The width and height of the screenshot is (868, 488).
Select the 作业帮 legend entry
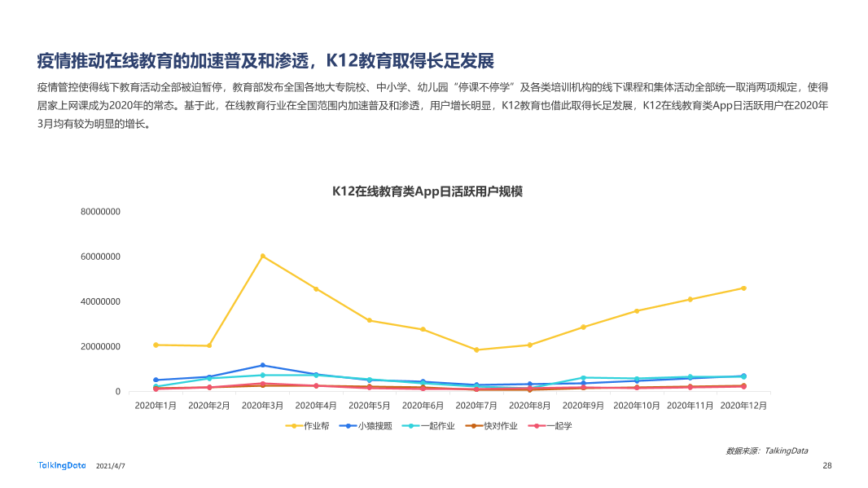click(x=307, y=426)
